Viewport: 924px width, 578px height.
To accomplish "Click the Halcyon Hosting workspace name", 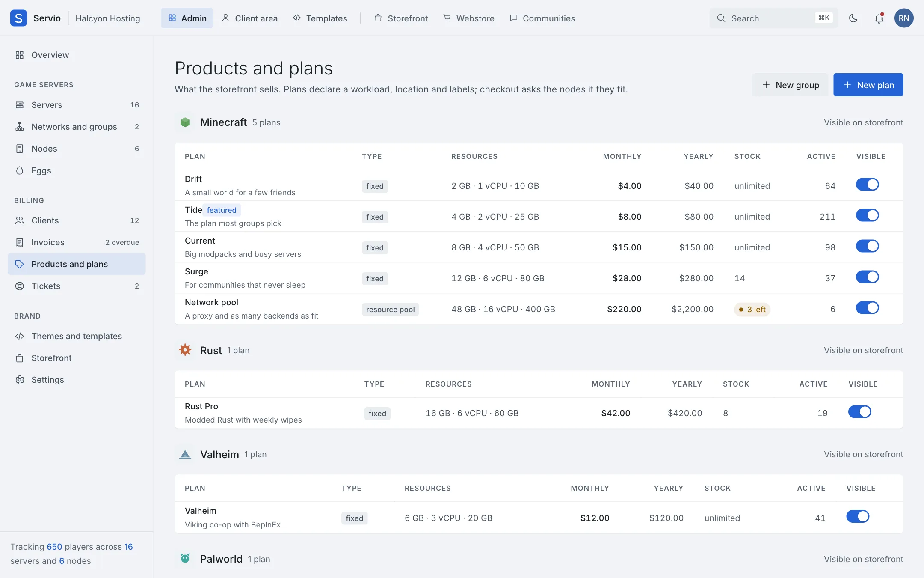I will 108,18.
